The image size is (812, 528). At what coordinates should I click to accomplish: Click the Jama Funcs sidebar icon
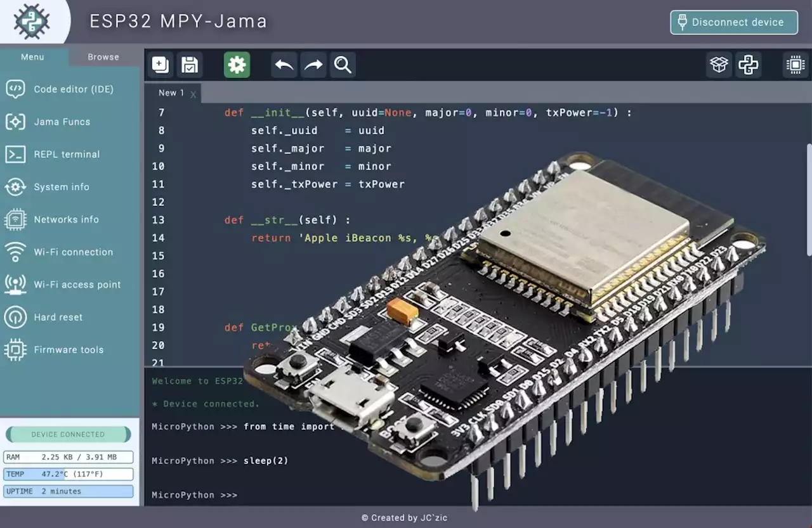point(15,122)
